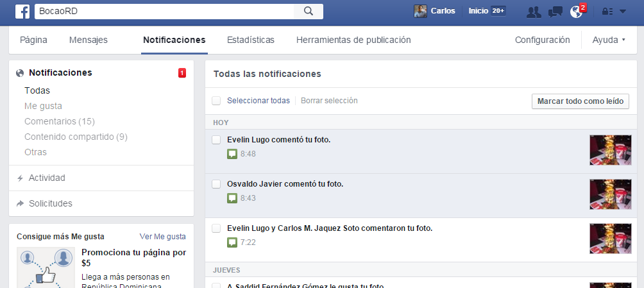Check the Evelin Lugo y Carlos M. Jaquez notification box
644x288 pixels.
216,228
